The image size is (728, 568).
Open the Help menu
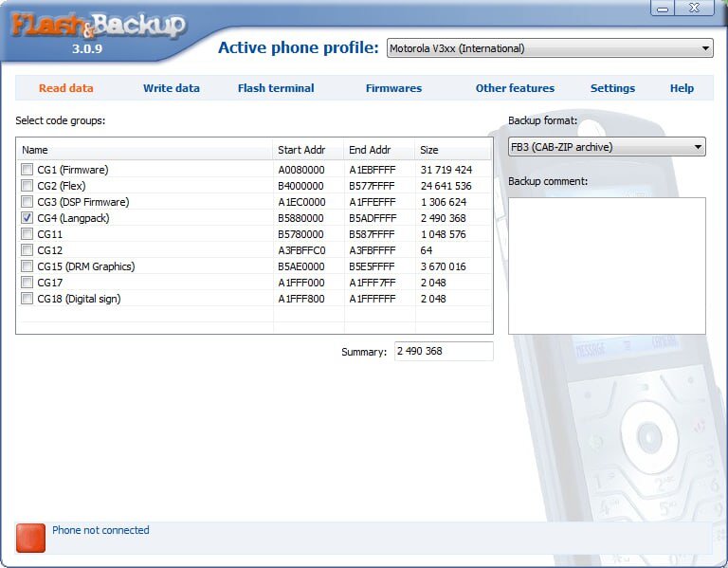[x=682, y=88]
